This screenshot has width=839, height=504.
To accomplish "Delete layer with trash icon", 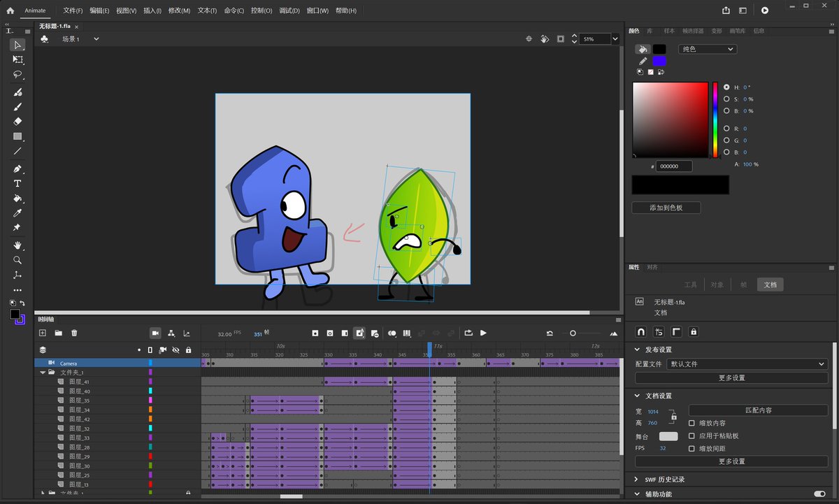I will point(74,333).
